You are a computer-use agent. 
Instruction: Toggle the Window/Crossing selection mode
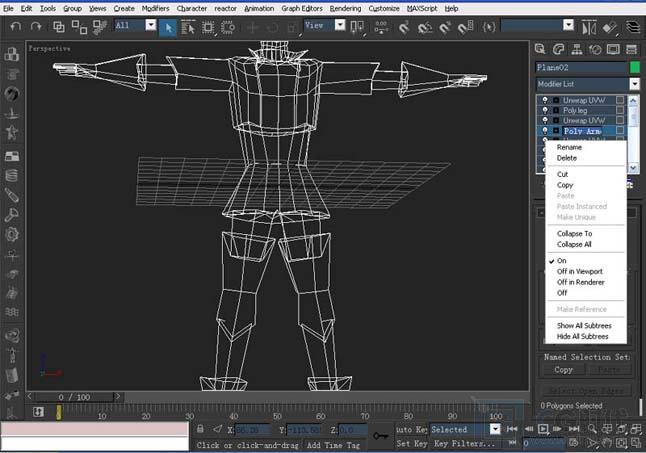coord(228,28)
